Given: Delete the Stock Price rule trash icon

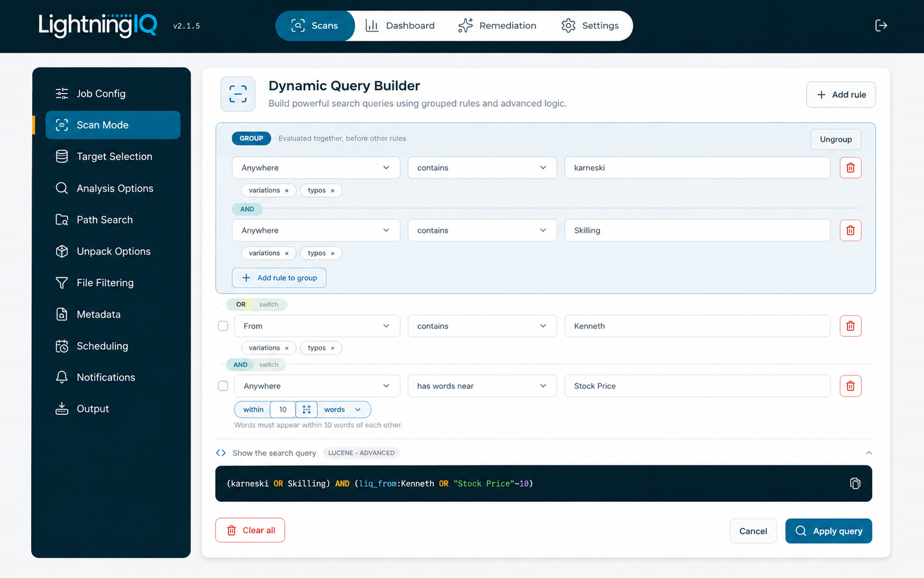Looking at the screenshot, I should 850,386.
